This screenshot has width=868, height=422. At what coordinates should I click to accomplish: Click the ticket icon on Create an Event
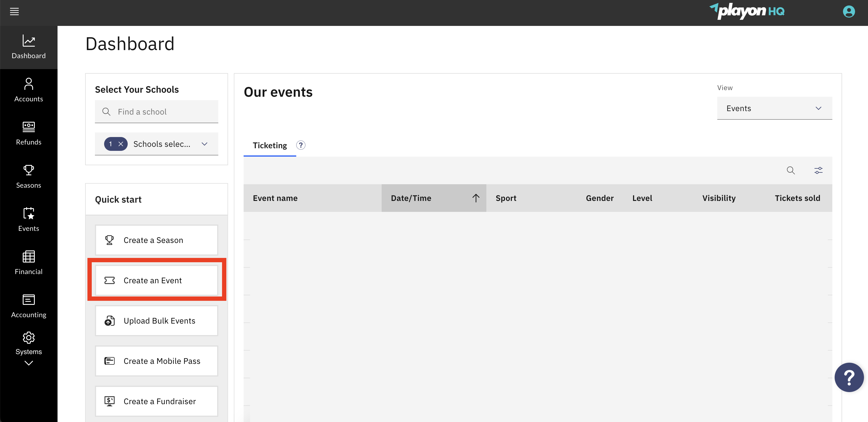click(110, 280)
